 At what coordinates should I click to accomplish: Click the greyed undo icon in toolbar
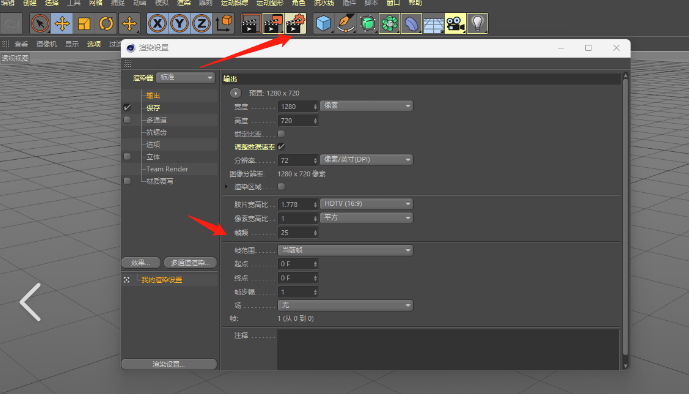12,23
